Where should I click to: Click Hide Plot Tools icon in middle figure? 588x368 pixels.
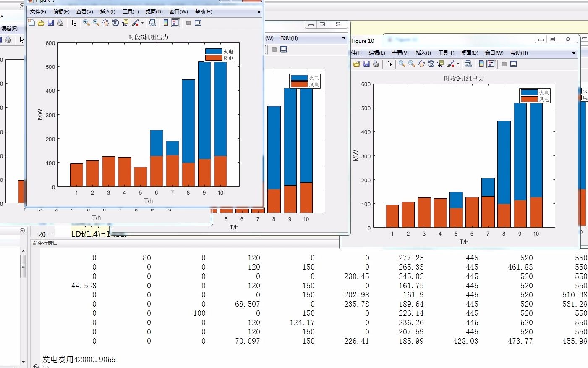pos(274,49)
